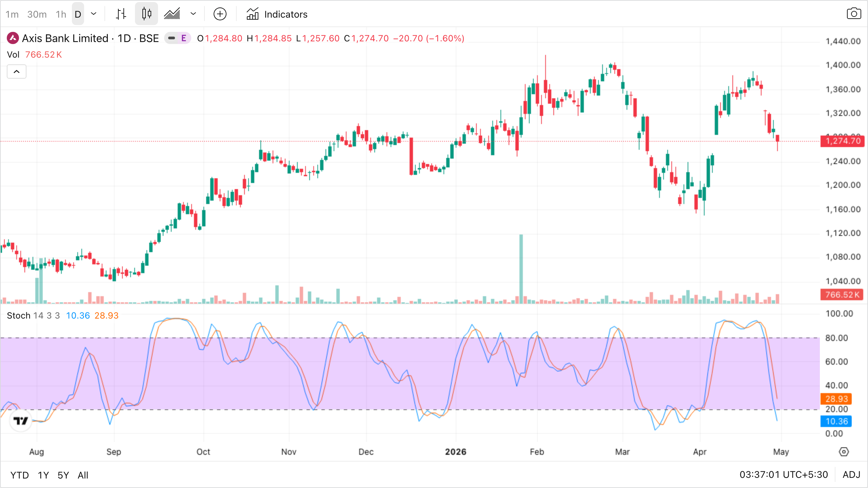Screen dimensions: 868x488
Task: Select the Bars chart style icon
Action: (x=121, y=14)
